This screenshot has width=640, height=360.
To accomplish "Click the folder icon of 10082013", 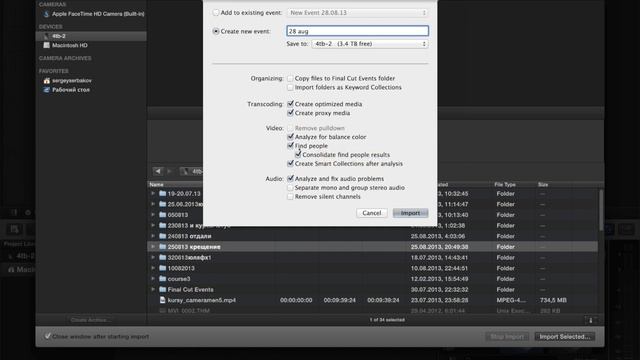I will 162,268.
